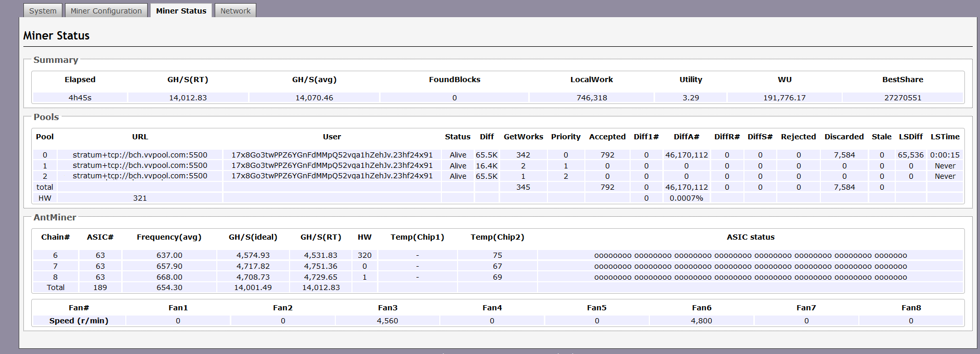Click the Elapsed time value 4h45s
Screen dimensions: 980x354
pyautogui.click(x=80, y=98)
